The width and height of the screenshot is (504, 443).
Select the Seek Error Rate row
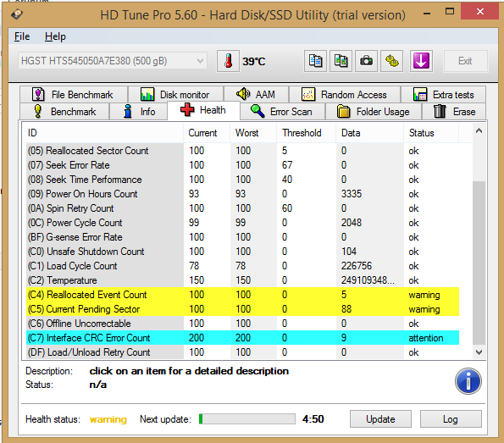click(242, 165)
